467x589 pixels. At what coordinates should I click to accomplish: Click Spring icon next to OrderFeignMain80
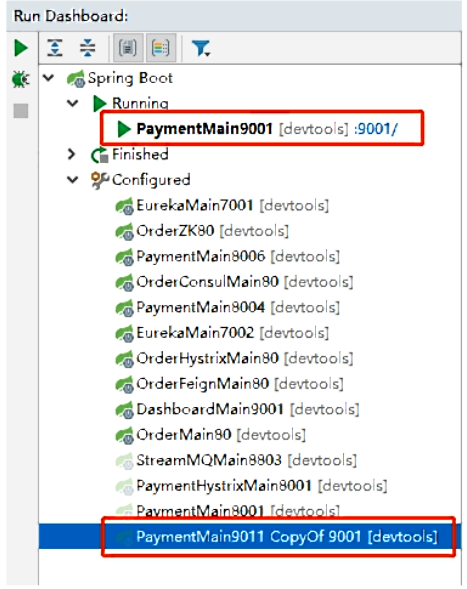pyautogui.click(x=124, y=384)
